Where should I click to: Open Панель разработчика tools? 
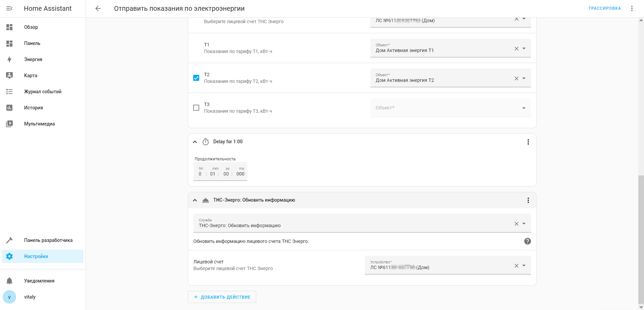[43, 240]
